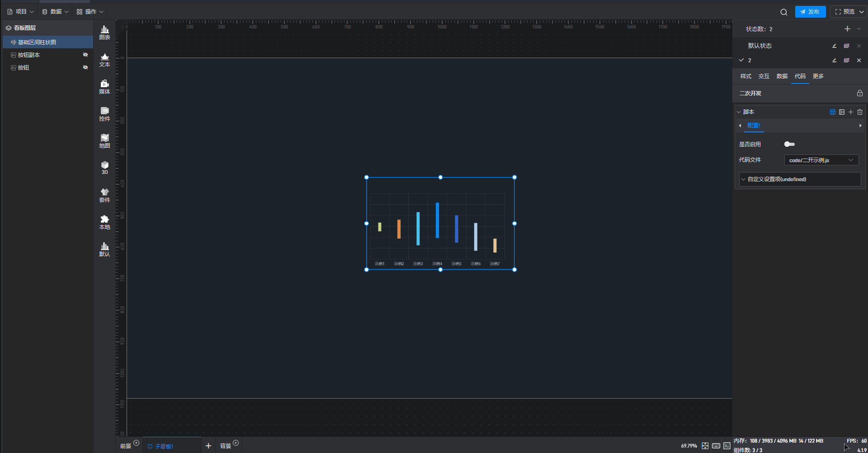This screenshot has height=453, width=868.
Task: Open the 媒体 media components panel
Action: (x=104, y=87)
